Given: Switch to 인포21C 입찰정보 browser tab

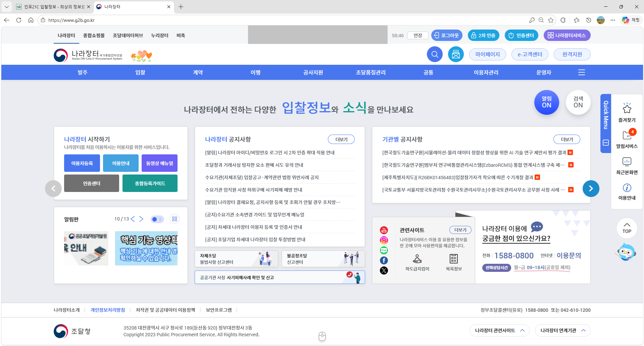Looking at the screenshot, I should [53, 7].
